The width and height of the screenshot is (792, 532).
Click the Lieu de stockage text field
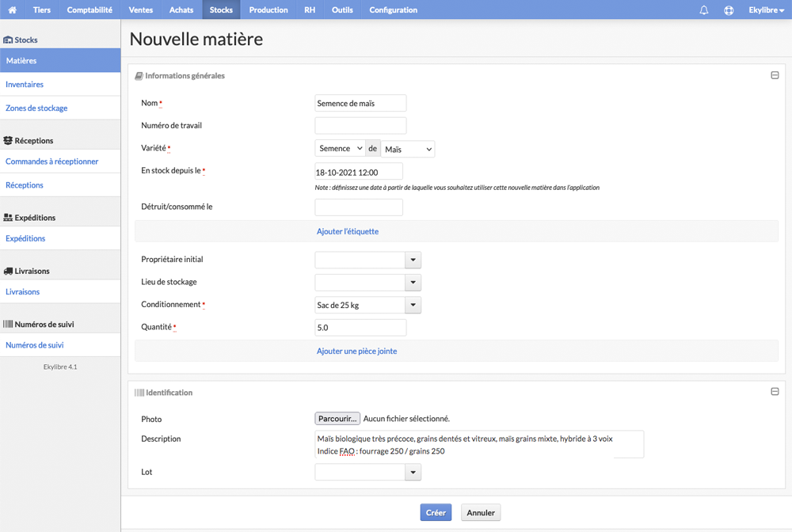coord(360,282)
